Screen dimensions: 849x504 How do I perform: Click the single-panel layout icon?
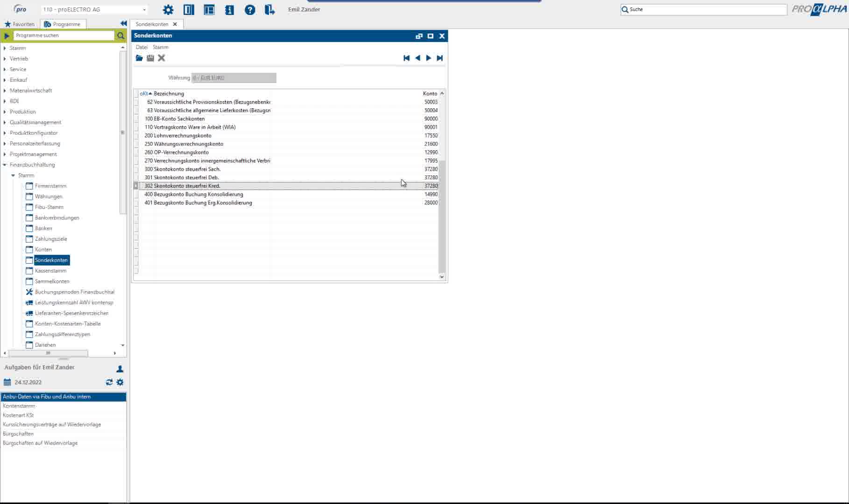click(189, 10)
